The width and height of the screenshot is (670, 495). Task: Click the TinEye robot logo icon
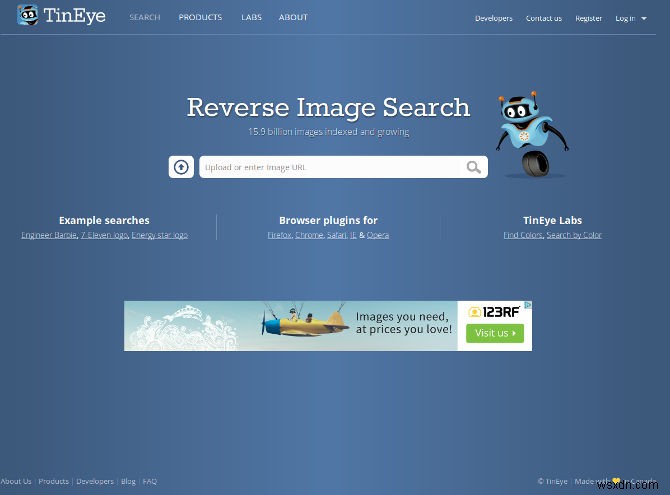pyautogui.click(x=28, y=15)
